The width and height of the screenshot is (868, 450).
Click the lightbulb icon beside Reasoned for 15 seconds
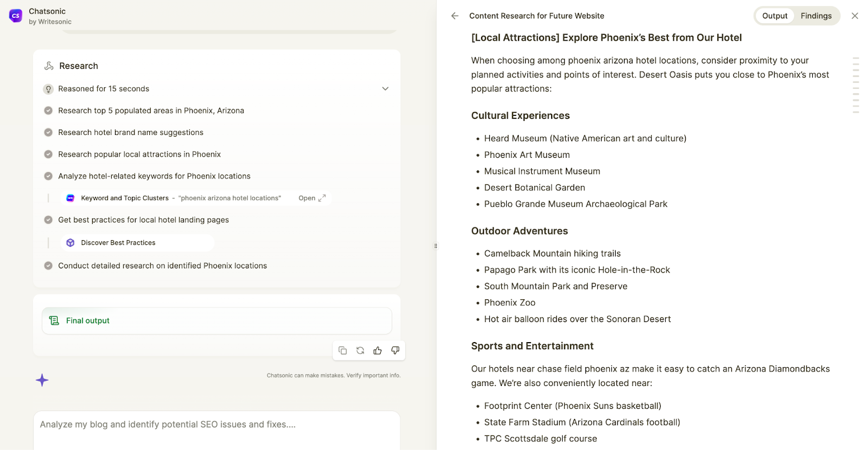coord(48,89)
